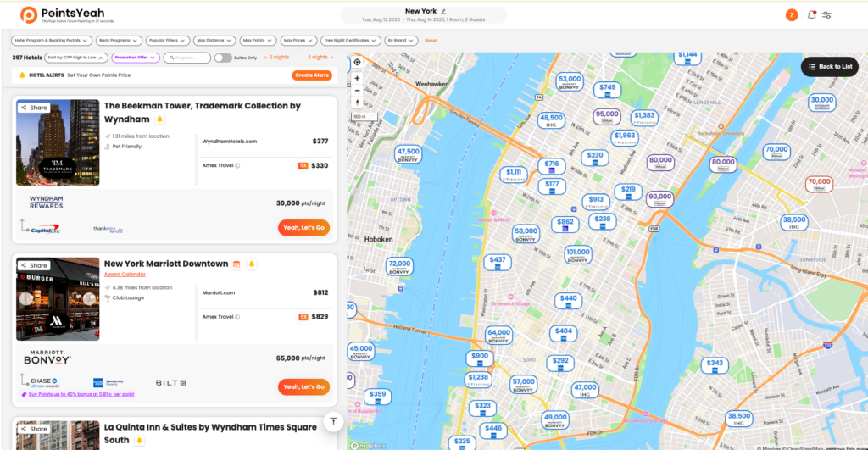Image resolution: width=868 pixels, height=450 pixels.
Task: Click the ThankYou rewards partner logo
Action: click(108, 229)
